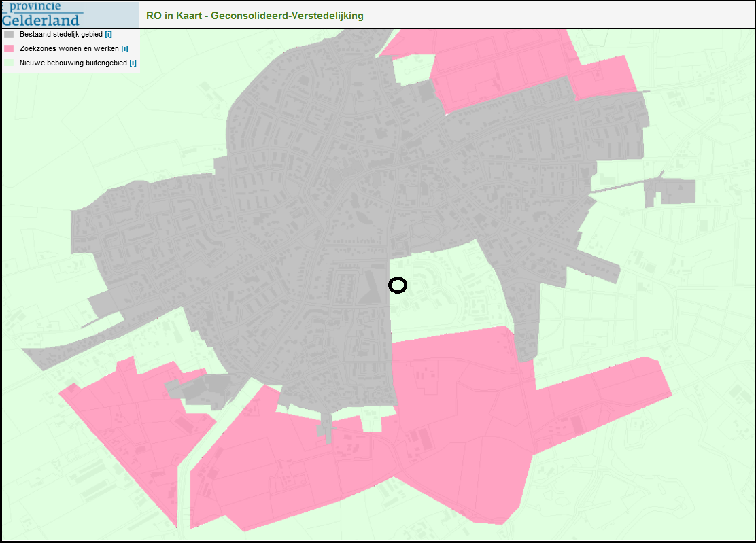Click the Bestaand stedelijk gebied legend label

(x=62, y=34)
